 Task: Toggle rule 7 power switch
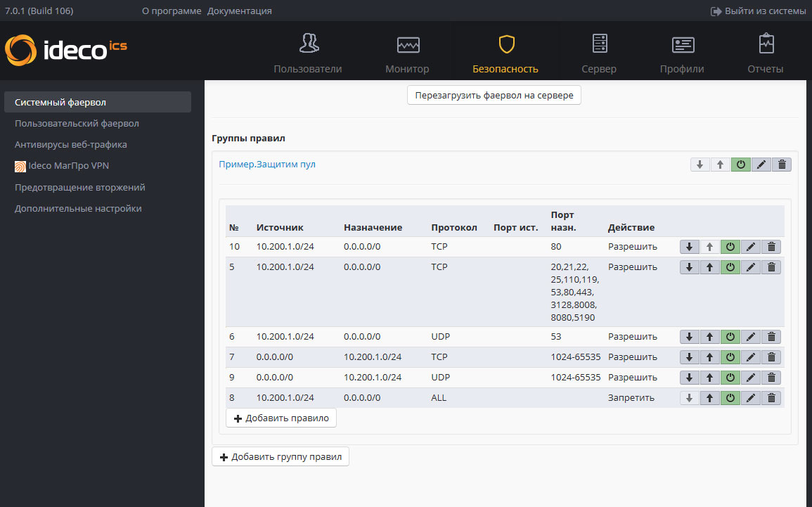pyautogui.click(x=730, y=357)
